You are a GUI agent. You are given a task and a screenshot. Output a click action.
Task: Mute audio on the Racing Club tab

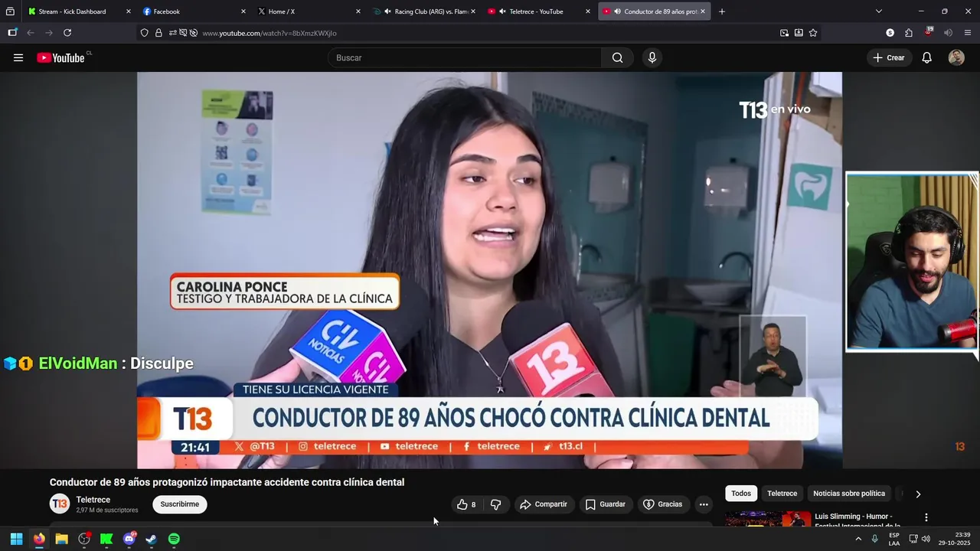coord(387,11)
